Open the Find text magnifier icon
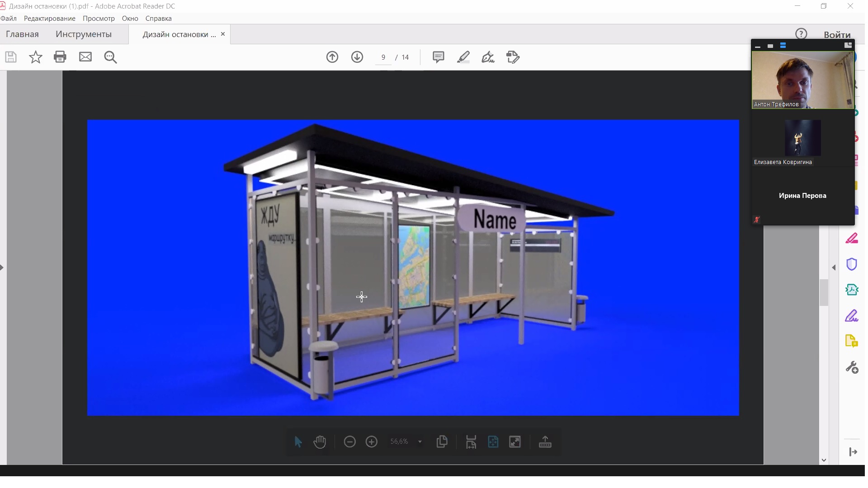The image size is (868, 488). click(110, 57)
